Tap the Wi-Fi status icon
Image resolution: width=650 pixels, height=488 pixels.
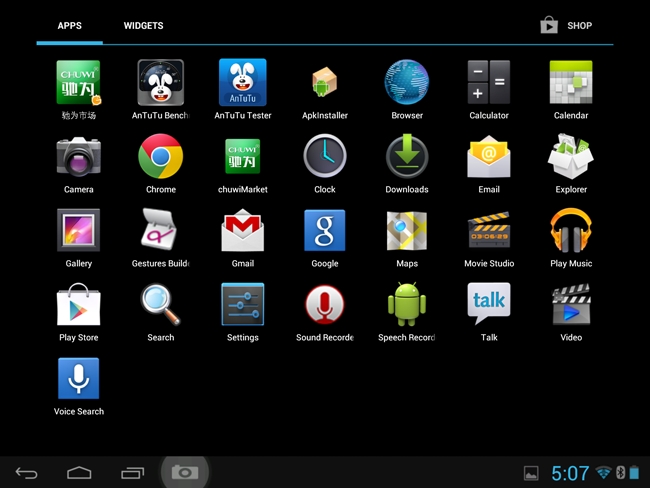click(x=604, y=472)
